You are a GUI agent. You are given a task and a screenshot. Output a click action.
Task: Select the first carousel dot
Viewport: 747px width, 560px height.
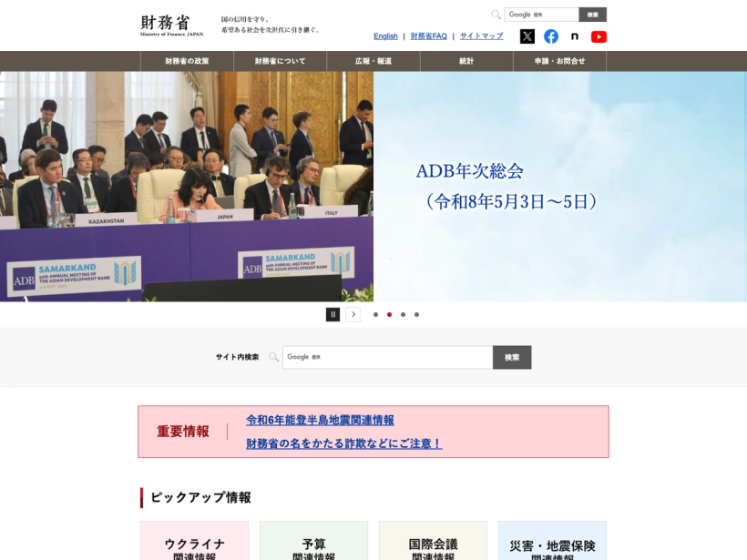(x=376, y=315)
